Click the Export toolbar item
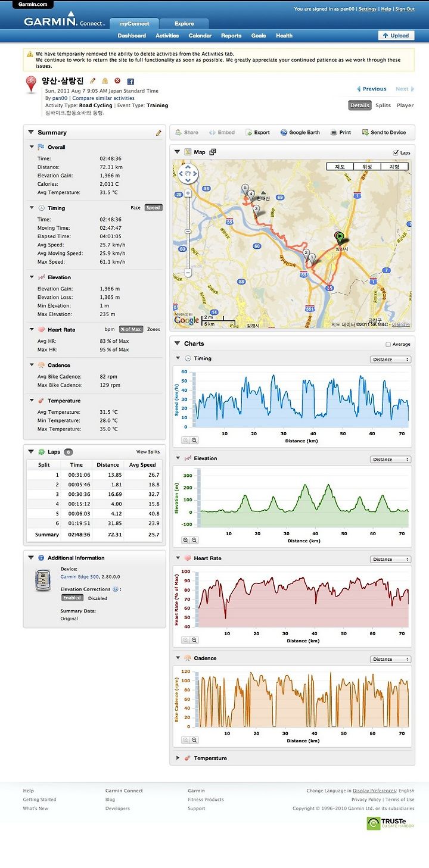Image resolution: width=429 pixels, height=868 pixels. (x=257, y=133)
